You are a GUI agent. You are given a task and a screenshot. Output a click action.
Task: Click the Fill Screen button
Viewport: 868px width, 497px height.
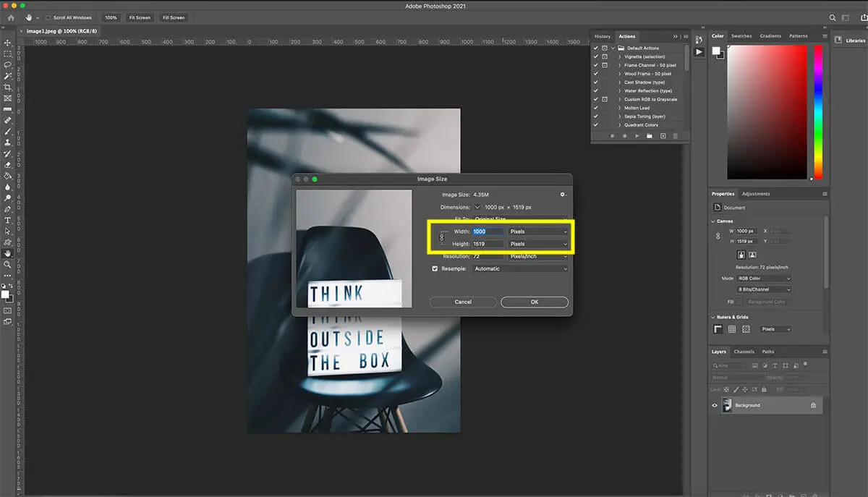pyautogui.click(x=174, y=17)
